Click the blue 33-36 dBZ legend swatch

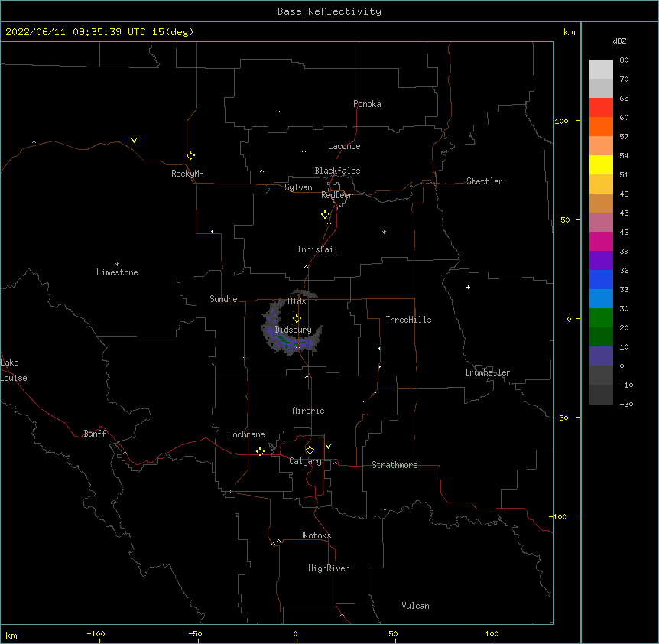tap(601, 279)
